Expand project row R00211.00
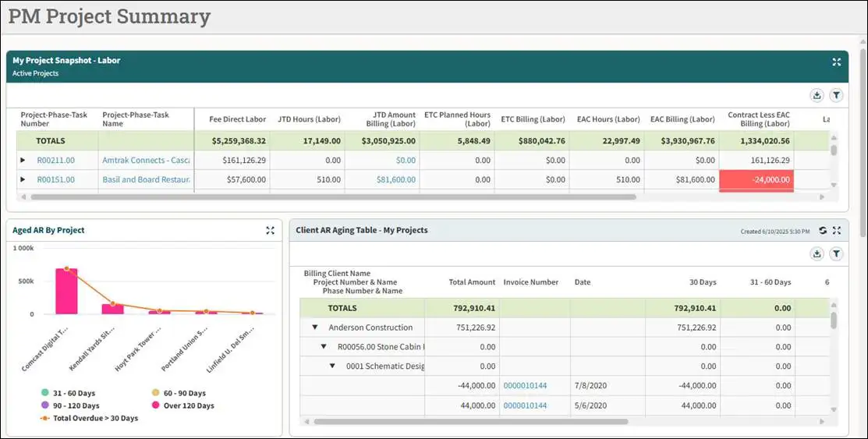 coord(23,160)
